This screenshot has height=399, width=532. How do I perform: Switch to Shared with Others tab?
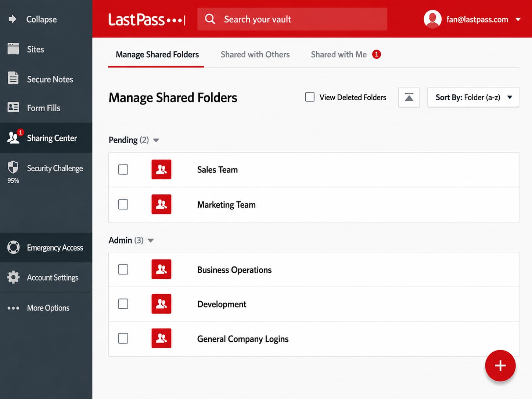pos(255,54)
